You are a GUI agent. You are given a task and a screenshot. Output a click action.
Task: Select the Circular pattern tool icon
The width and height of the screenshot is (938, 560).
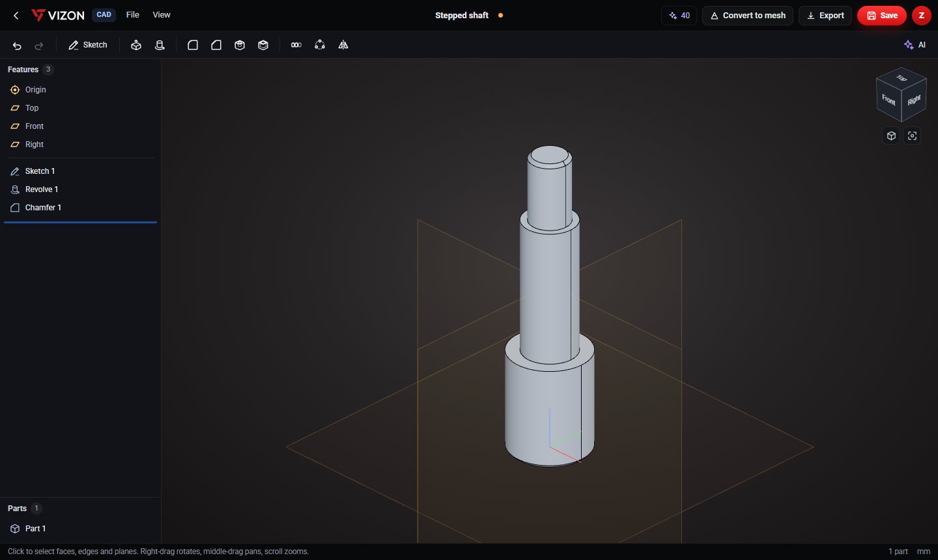(320, 45)
